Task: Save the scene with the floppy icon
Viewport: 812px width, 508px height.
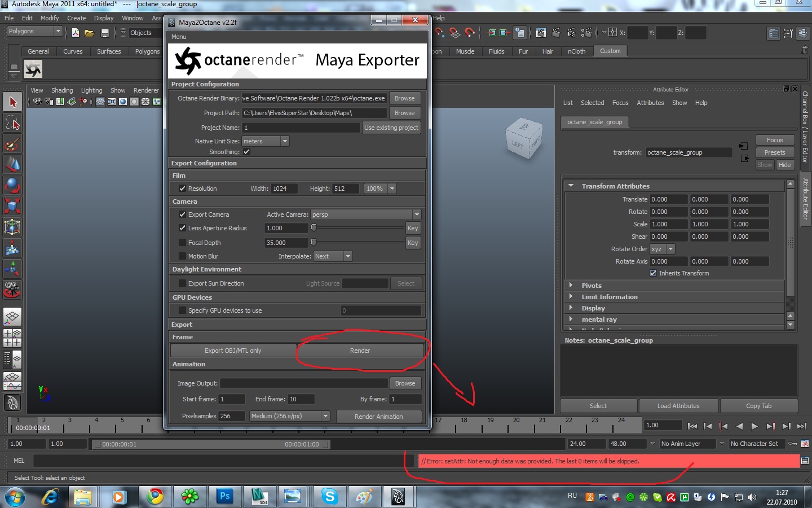Action: (104, 33)
